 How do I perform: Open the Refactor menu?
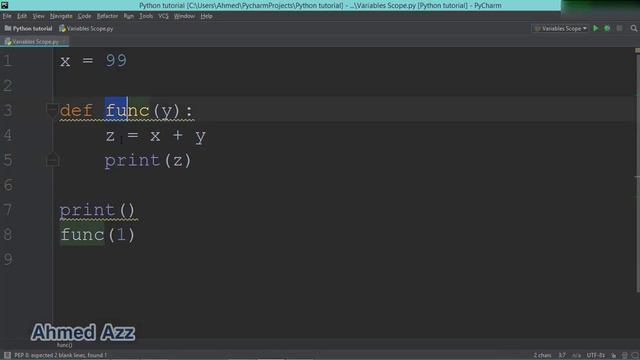tap(107, 16)
